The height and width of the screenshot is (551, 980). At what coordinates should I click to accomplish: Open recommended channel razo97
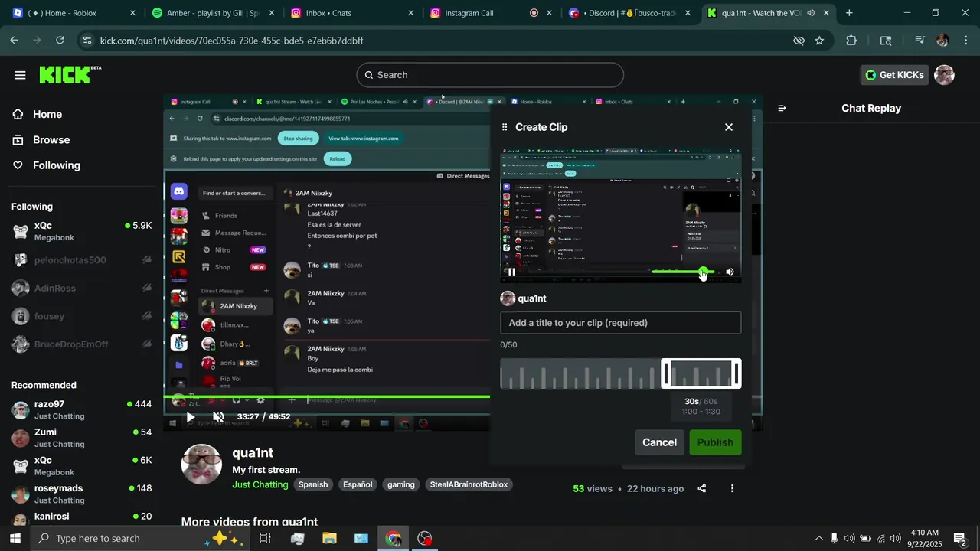tap(82, 409)
